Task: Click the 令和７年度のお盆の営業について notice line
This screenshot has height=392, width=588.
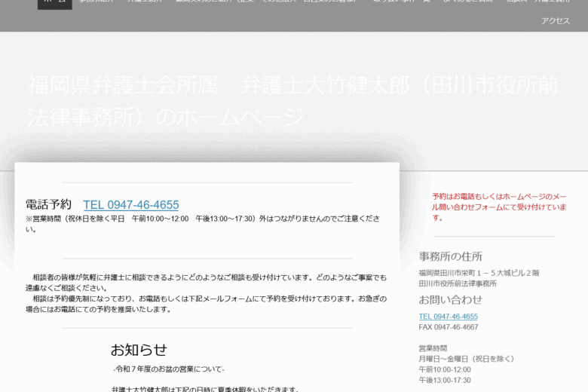Action: tap(169, 369)
